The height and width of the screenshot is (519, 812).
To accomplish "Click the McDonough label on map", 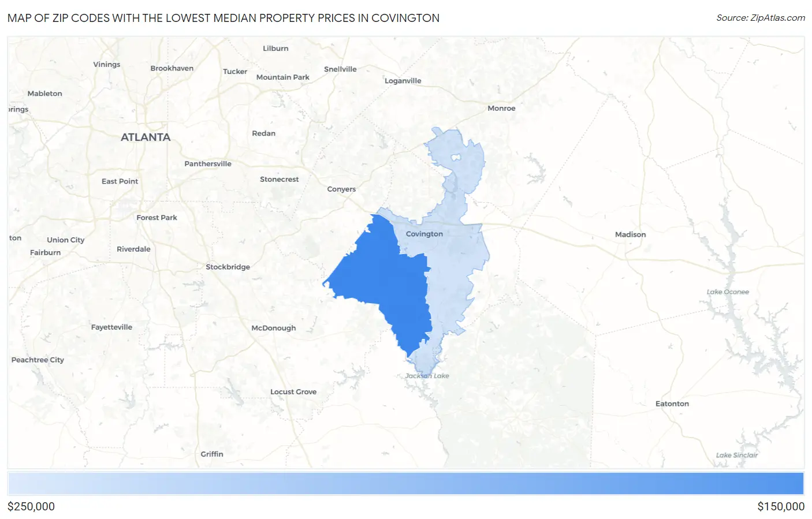I will pyautogui.click(x=274, y=328).
